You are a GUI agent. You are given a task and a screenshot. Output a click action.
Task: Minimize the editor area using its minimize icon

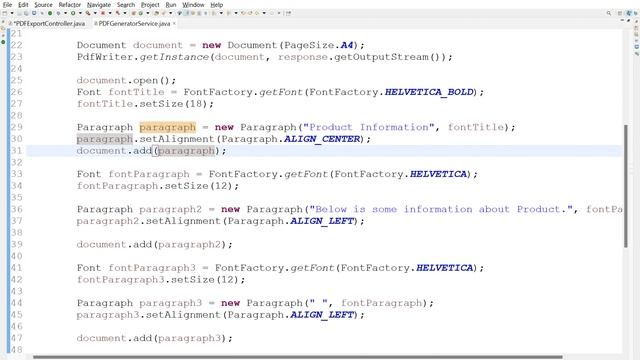(622, 20)
